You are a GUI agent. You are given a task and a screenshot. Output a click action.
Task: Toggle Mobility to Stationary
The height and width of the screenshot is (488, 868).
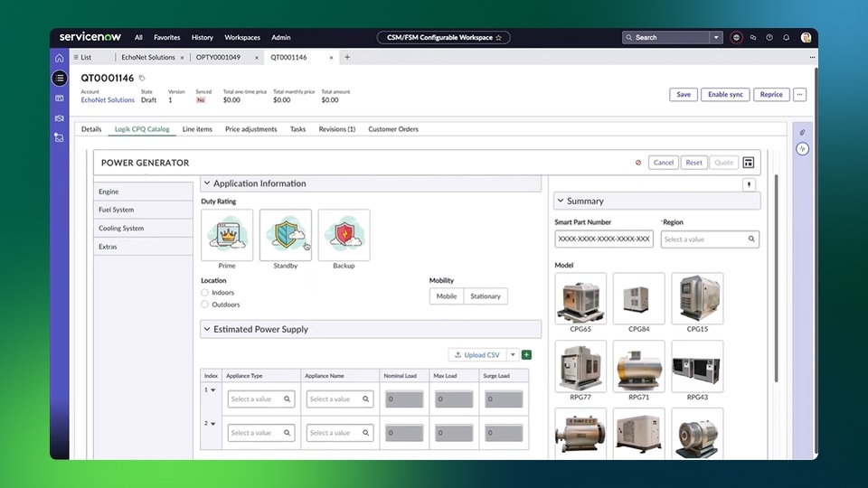click(486, 296)
